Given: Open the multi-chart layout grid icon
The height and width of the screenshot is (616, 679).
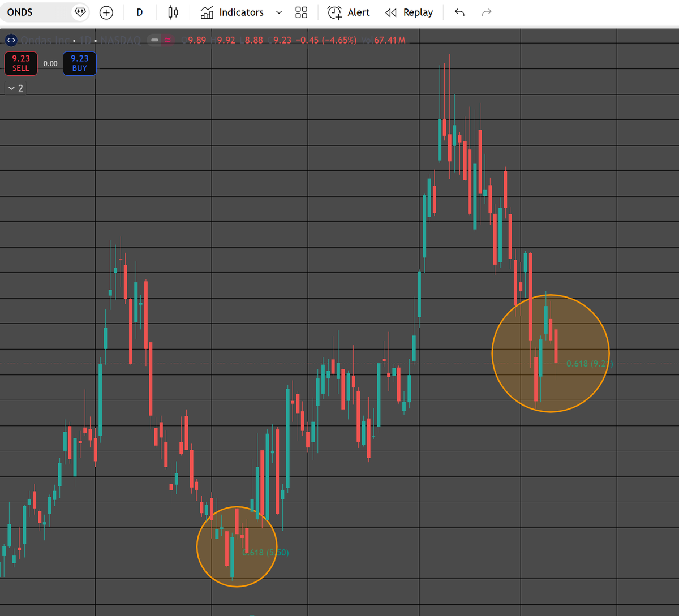Looking at the screenshot, I should (x=301, y=12).
